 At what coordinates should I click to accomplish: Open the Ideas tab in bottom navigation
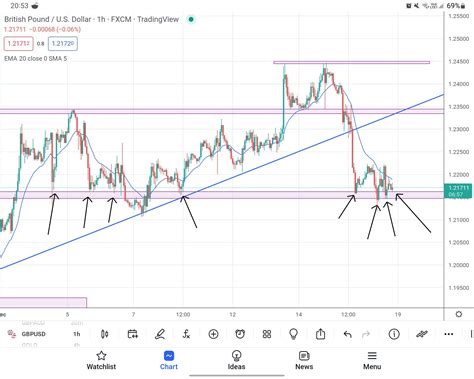point(236,361)
